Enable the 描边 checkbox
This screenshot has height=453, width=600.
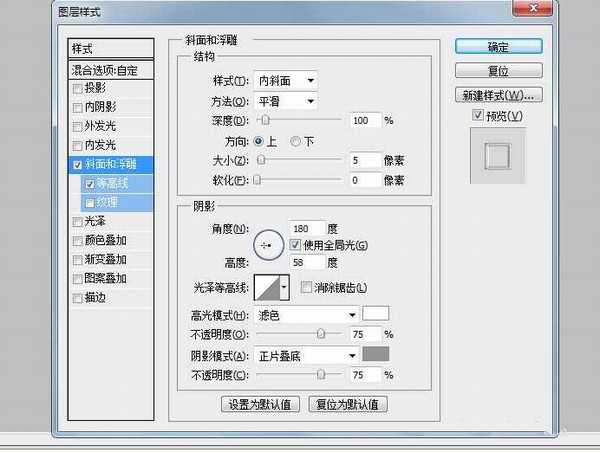(77, 298)
